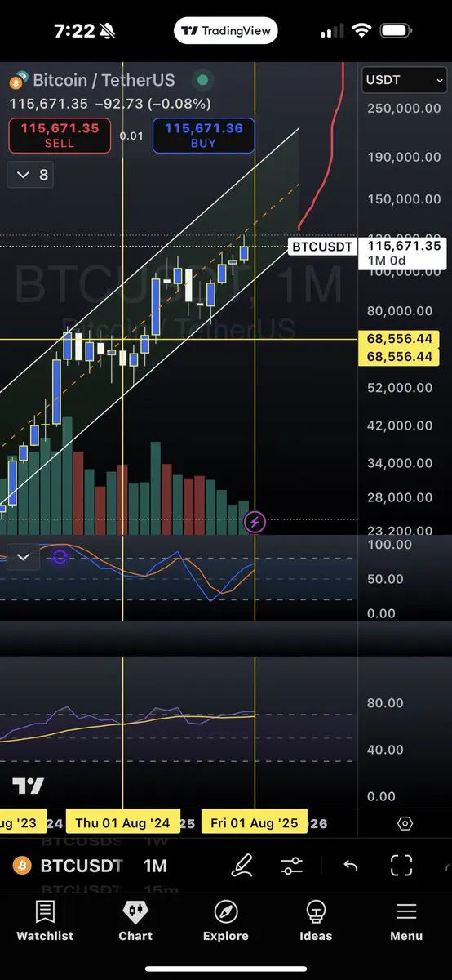The width and height of the screenshot is (452, 980).
Task: Switch to the Chart tab
Action: pos(135,921)
